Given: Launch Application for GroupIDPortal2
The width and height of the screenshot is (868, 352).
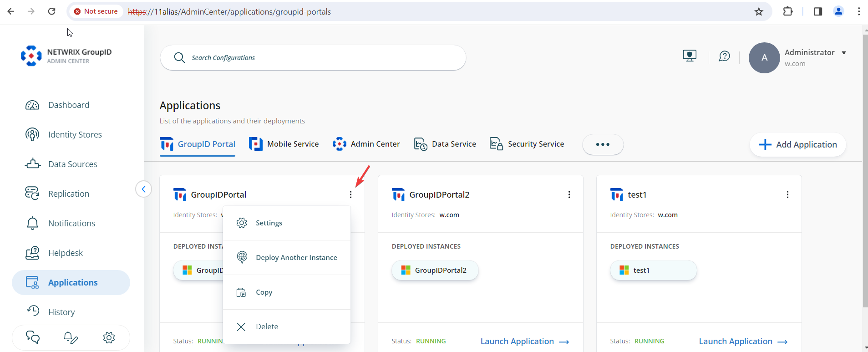Looking at the screenshot, I should click(x=525, y=342).
